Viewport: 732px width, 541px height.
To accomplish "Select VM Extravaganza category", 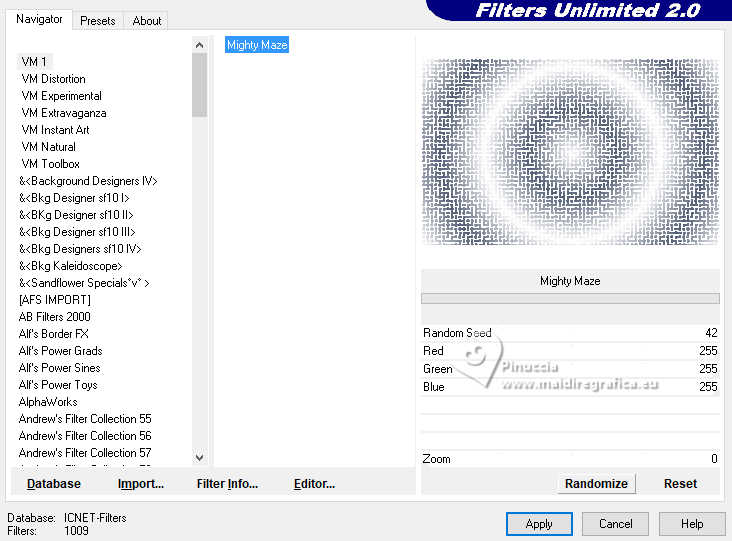I will pos(64,113).
